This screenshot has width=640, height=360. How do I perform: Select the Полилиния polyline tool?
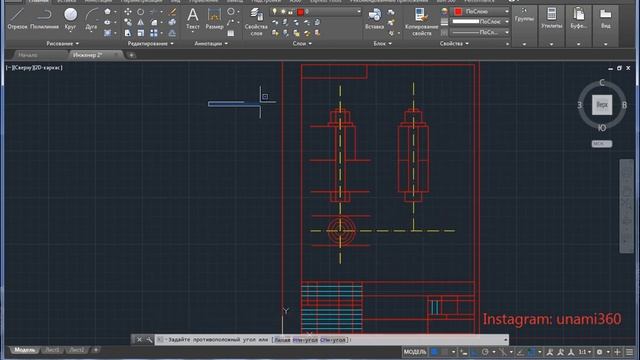pyautogui.click(x=44, y=19)
